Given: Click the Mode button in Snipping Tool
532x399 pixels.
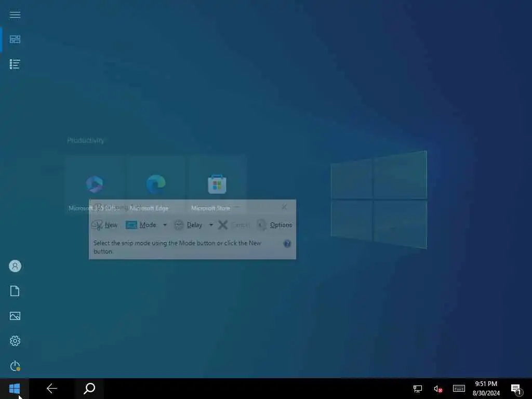Looking at the screenshot, I should pos(141,225).
